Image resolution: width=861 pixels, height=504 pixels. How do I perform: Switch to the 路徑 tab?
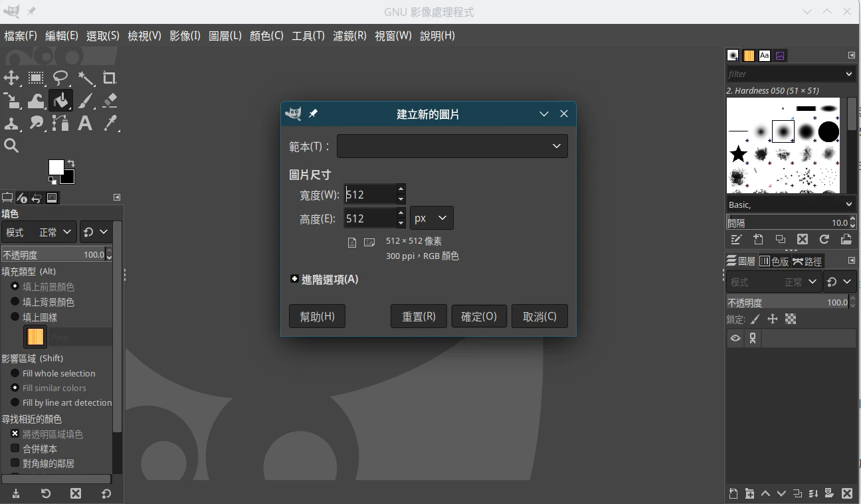(x=807, y=262)
